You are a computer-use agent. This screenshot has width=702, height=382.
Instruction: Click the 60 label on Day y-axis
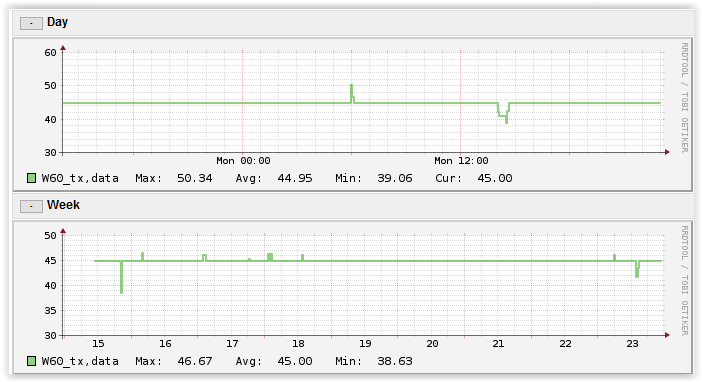tap(50, 53)
